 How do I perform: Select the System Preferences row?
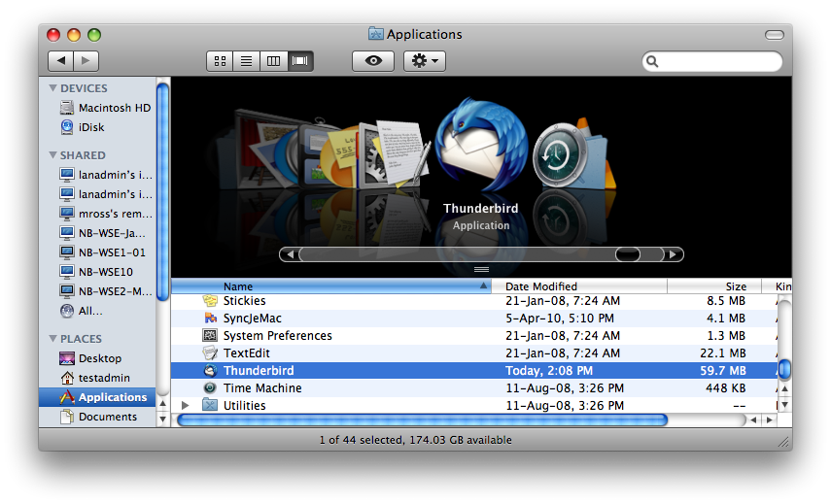click(x=473, y=336)
